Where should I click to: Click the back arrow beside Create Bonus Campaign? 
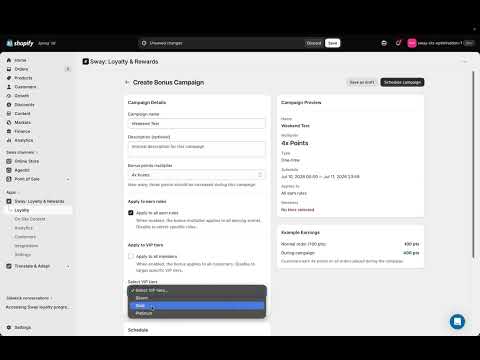[127, 82]
